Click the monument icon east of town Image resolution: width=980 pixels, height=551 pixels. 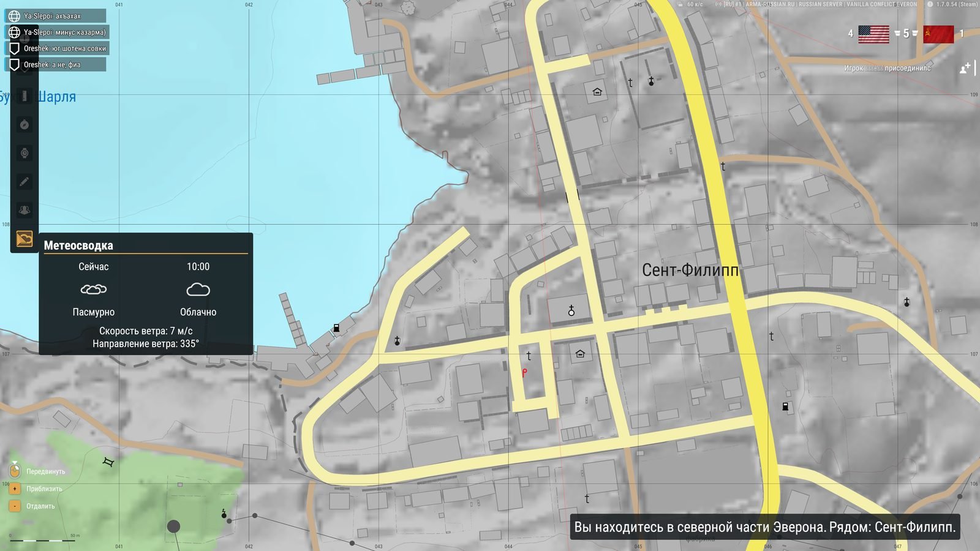click(x=907, y=302)
